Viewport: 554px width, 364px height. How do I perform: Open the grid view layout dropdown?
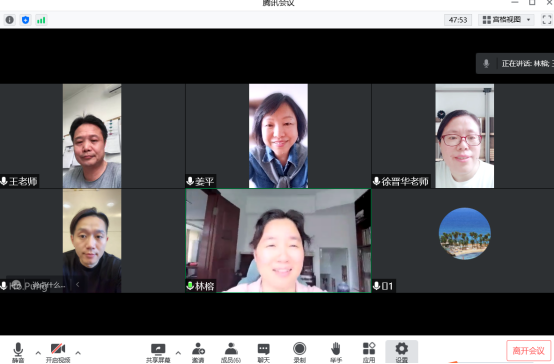point(506,19)
